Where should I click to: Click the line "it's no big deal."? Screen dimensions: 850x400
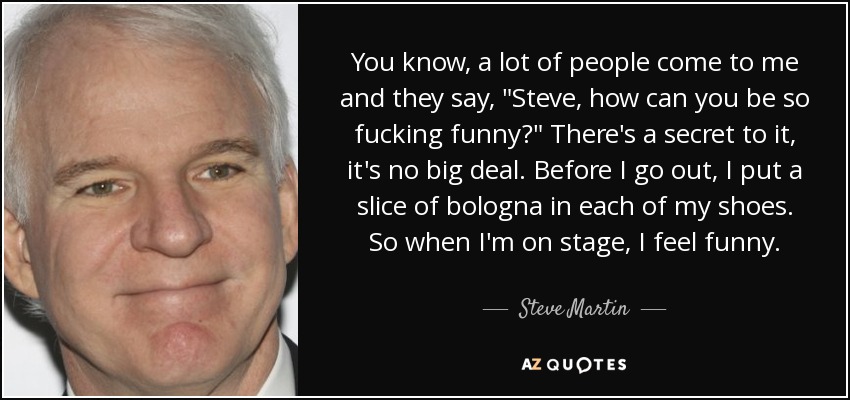click(574, 171)
